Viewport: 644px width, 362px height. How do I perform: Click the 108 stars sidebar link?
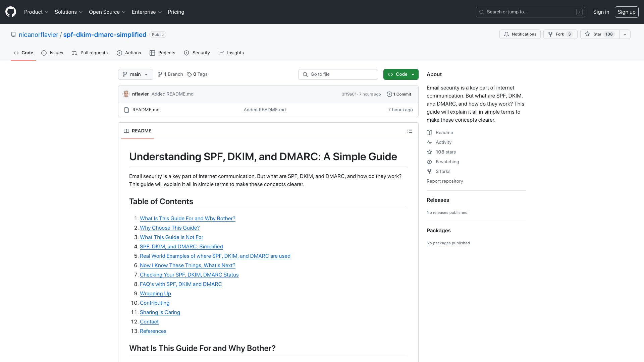441,152
